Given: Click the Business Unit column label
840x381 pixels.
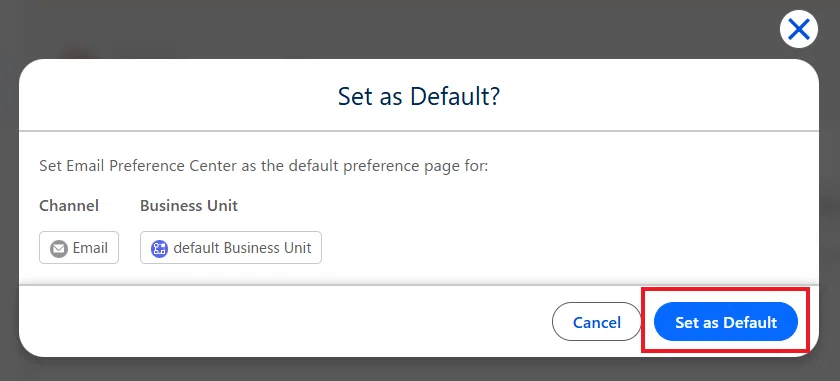Looking at the screenshot, I should click(x=189, y=206).
